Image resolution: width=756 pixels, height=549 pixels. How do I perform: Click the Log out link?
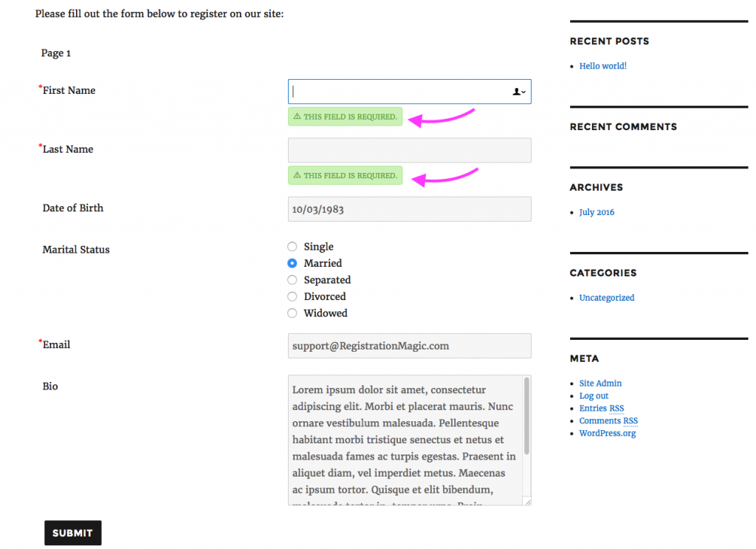(x=594, y=396)
